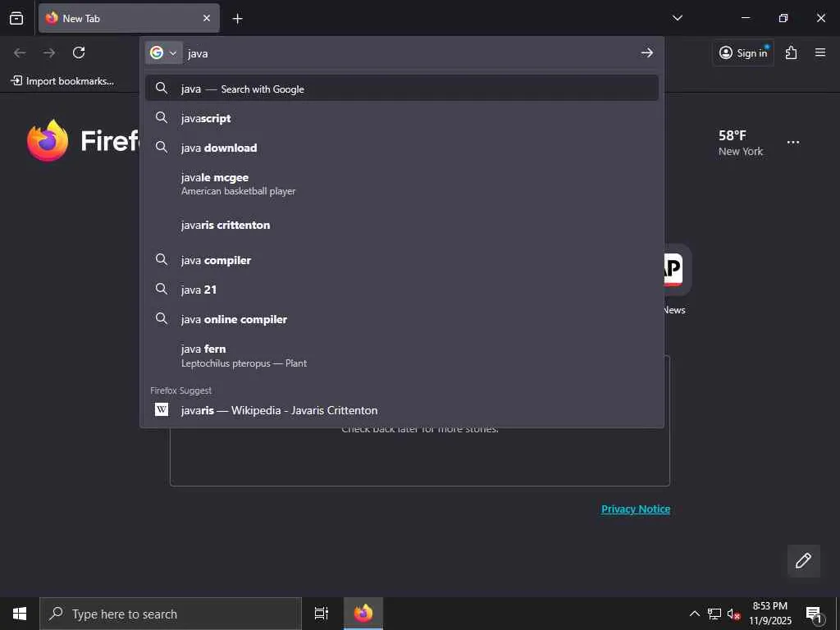
Task: Open a new tab with plus button
Action: click(x=237, y=19)
